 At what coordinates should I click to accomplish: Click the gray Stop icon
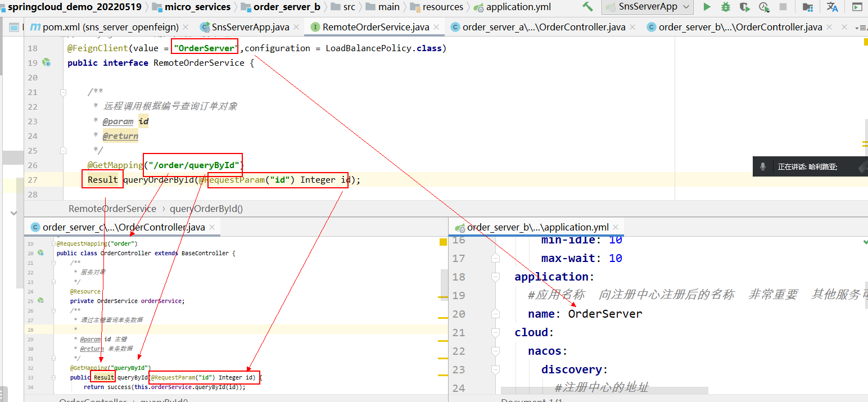[783, 7]
